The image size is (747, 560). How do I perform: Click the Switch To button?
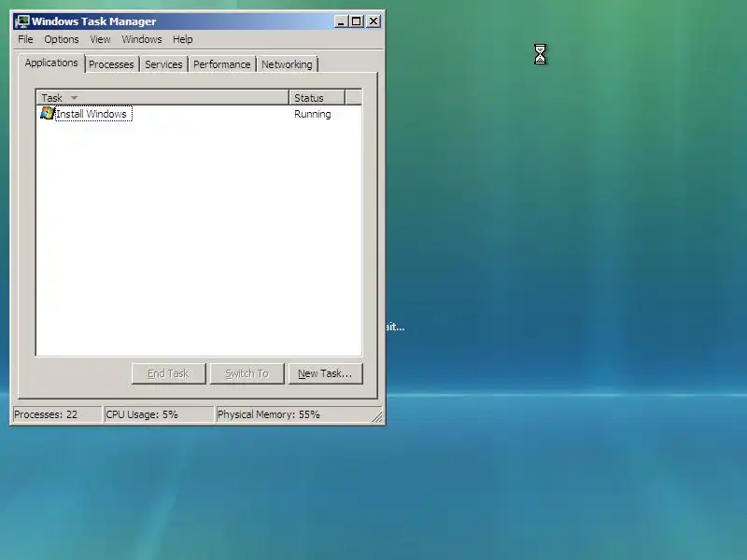(x=247, y=374)
